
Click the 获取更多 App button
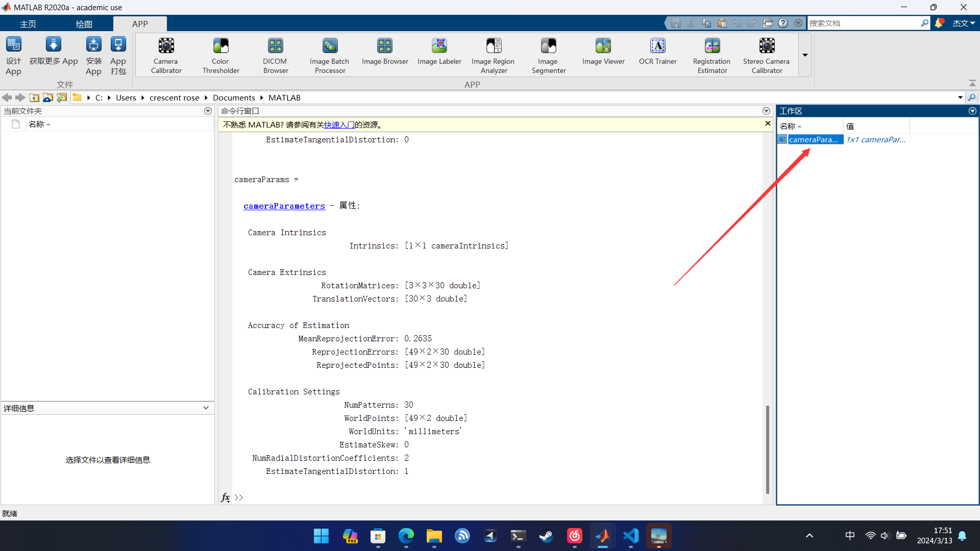54,51
